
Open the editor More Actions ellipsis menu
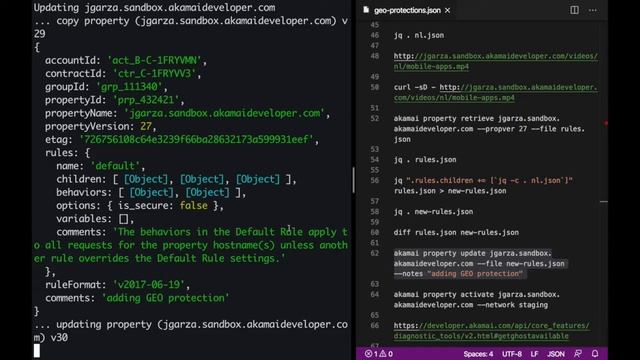[x=593, y=10]
